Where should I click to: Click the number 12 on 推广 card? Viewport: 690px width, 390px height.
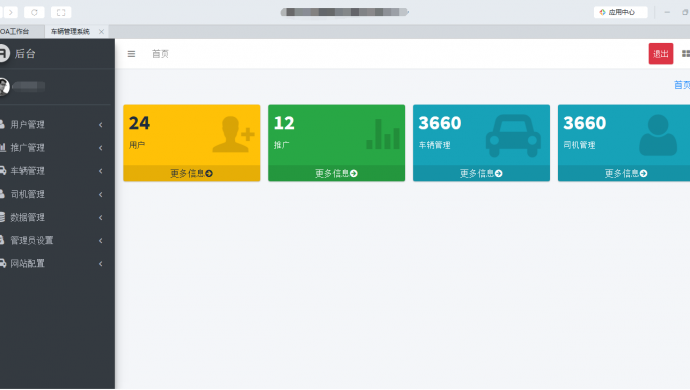point(284,123)
